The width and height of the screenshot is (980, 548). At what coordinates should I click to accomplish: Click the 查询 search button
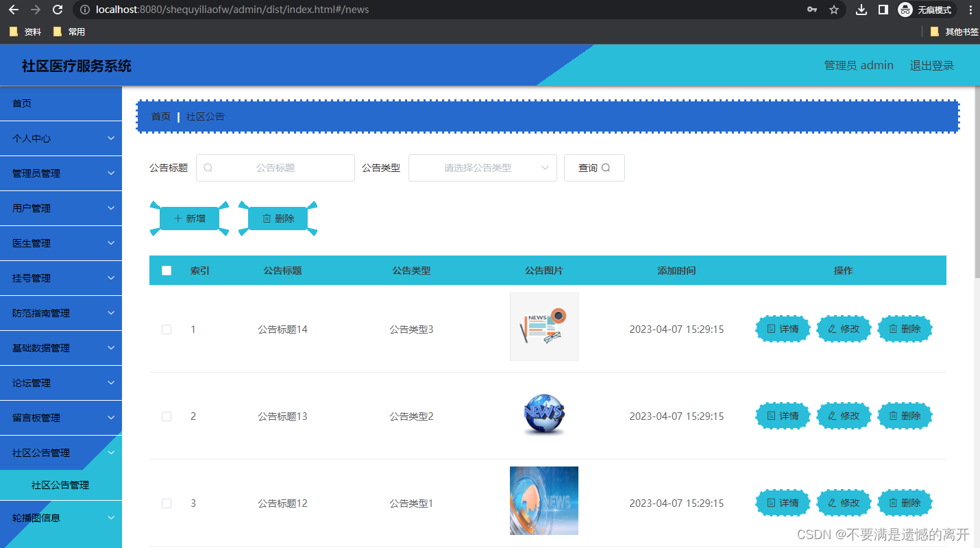pos(593,167)
